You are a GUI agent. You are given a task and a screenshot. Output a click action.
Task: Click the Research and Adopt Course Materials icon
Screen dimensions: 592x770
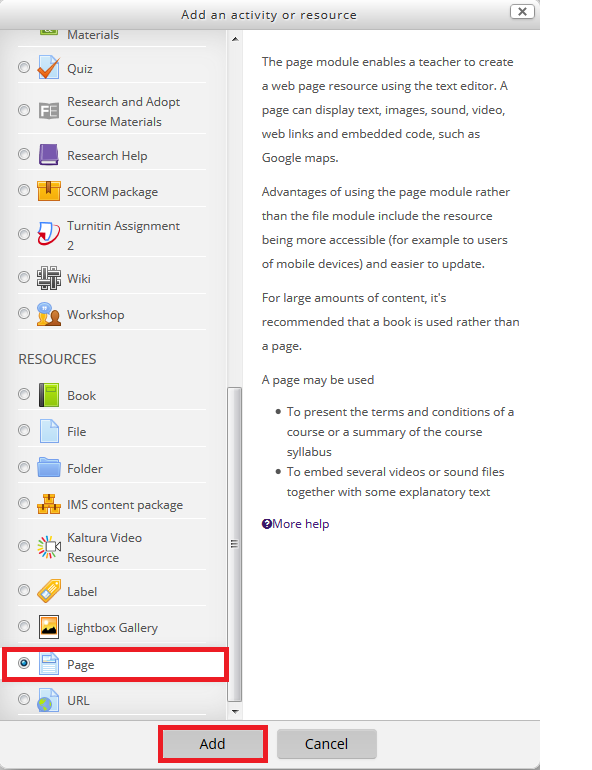click(x=49, y=111)
